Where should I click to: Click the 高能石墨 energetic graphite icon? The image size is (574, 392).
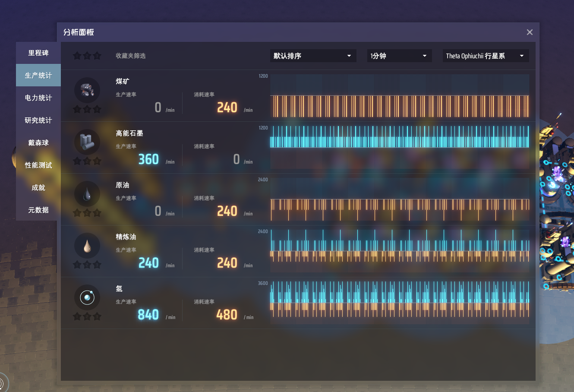coord(87,142)
